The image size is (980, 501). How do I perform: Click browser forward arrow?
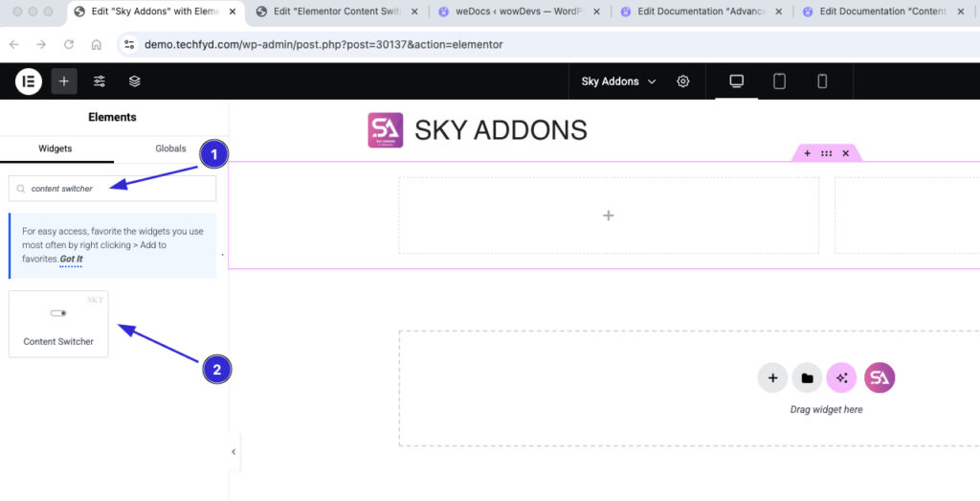[x=41, y=44]
